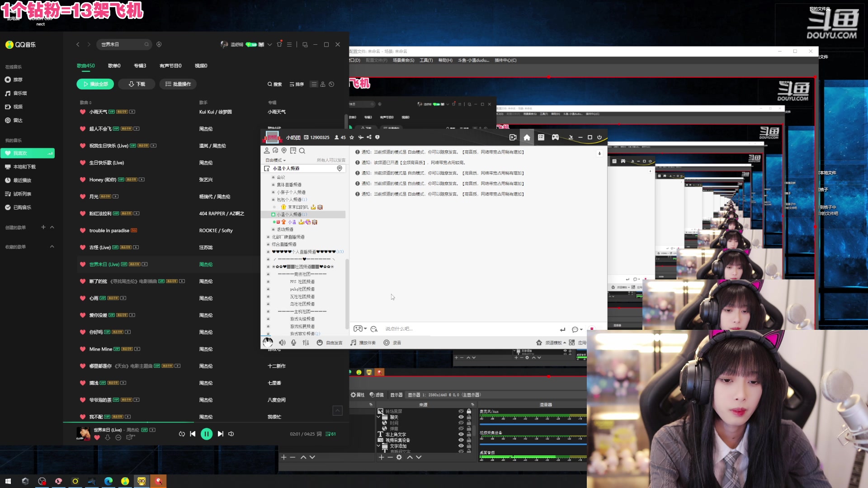Image resolution: width=868 pixels, height=488 pixels.
Task: Adjust the 视频采集设备 volume slider
Action: click(x=533, y=444)
